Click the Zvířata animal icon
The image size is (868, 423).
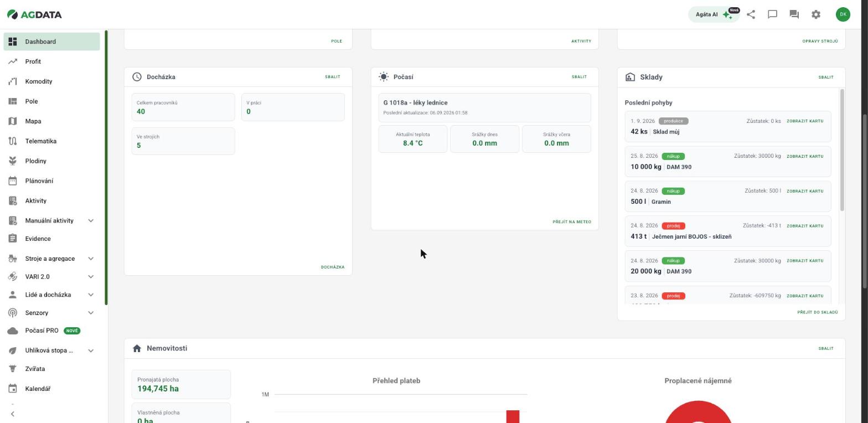point(13,369)
